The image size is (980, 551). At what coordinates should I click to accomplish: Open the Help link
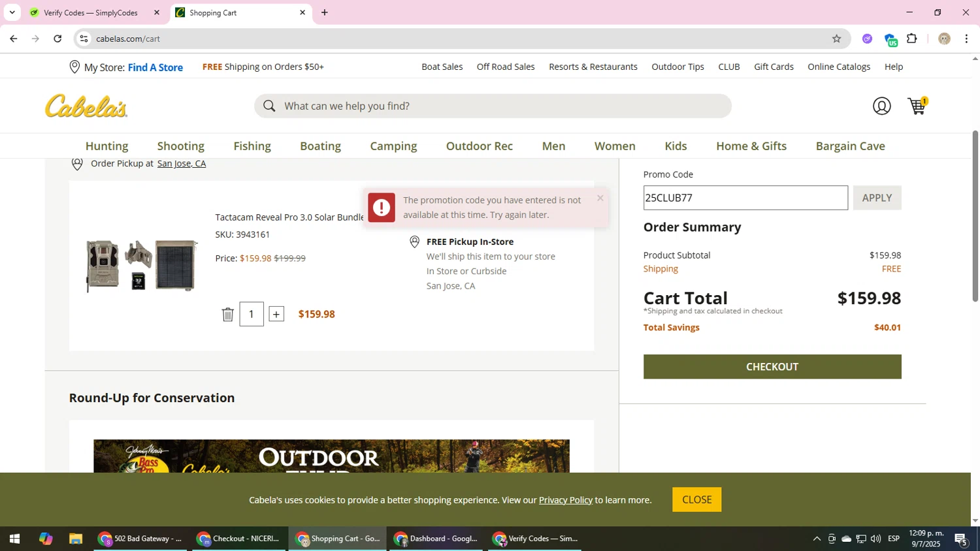(x=894, y=67)
